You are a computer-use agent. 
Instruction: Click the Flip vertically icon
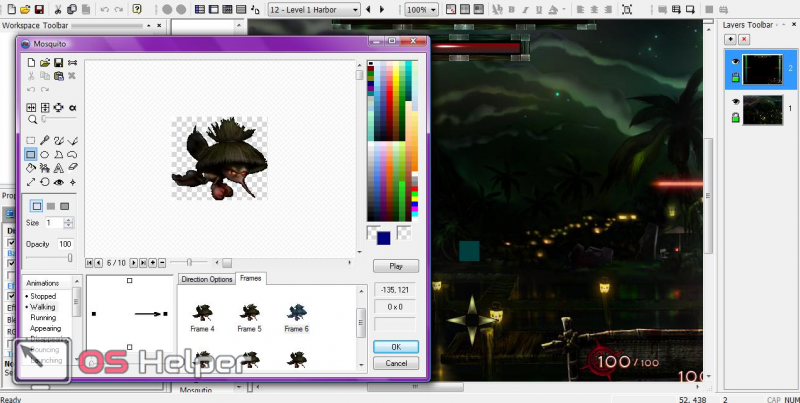[45, 108]
